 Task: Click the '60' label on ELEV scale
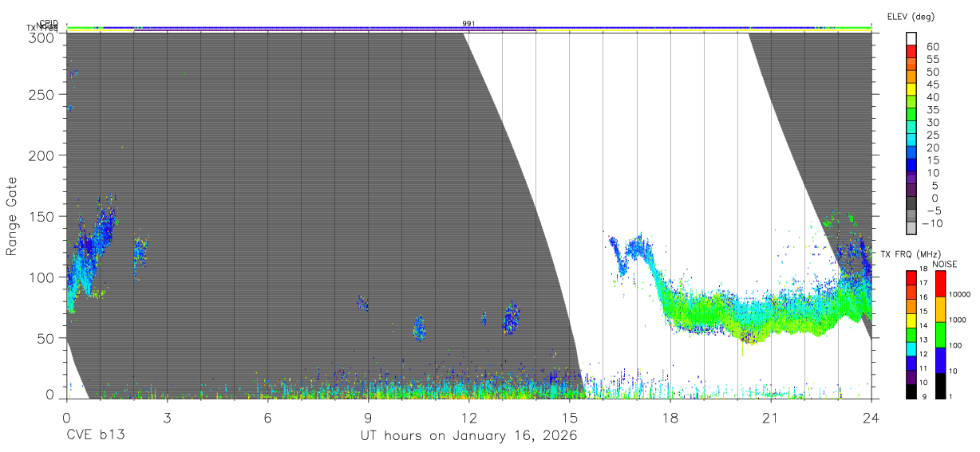pos(932,47)
